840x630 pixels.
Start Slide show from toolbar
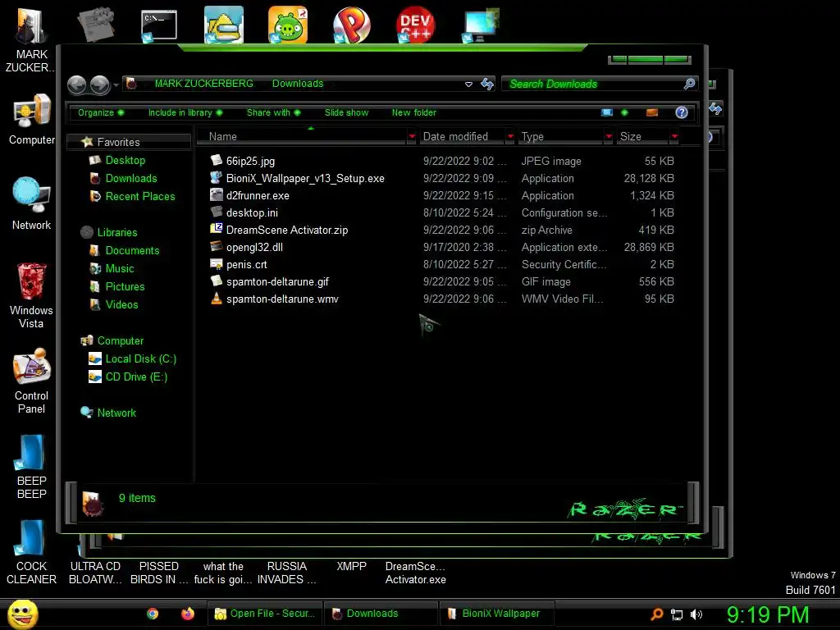coord(347,112)
